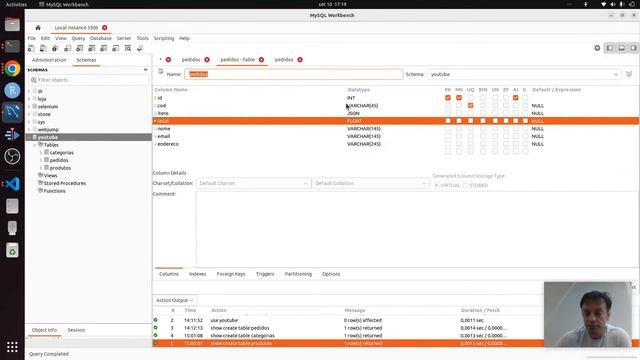The image size is (640, 360).
Task: Click the home screen icon
Action: tap(38, 28)
